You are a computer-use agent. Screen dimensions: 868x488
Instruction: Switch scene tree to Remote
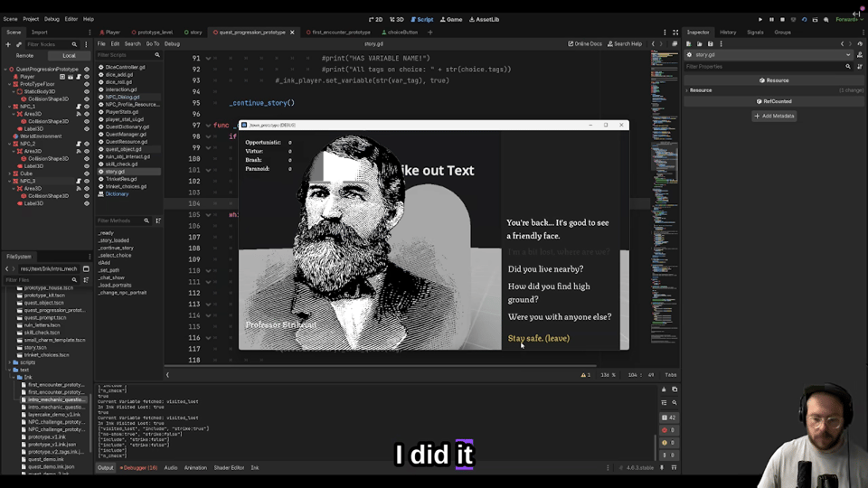[x=24, y=55]
